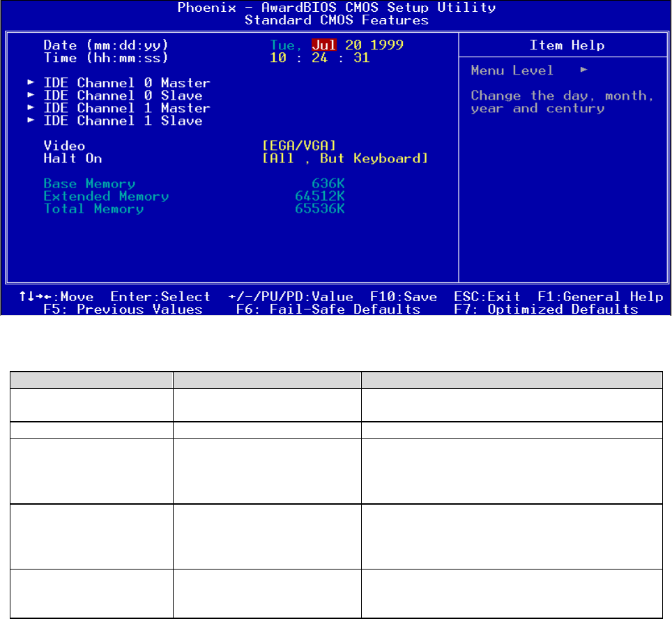Click the Base Memory label
Screen dimensions: 672x619
pyautogui.click(x=89, y=183)
